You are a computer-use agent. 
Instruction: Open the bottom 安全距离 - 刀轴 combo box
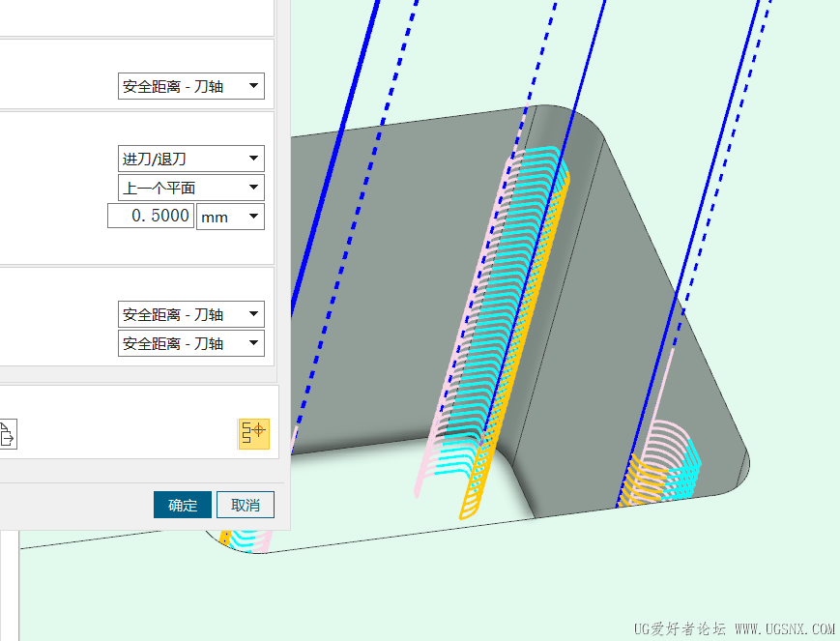tap(190, 343)
